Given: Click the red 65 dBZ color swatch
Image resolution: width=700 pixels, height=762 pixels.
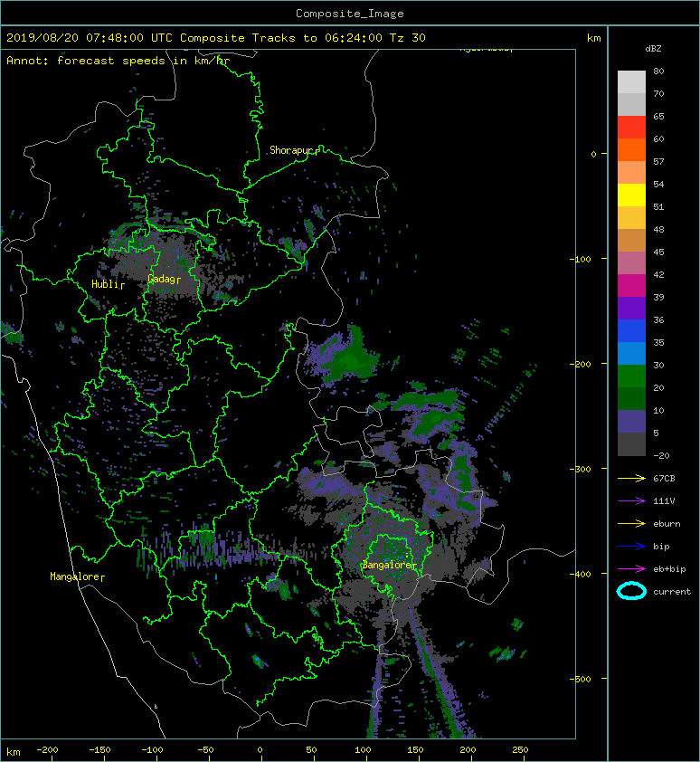Looking at the screenshot, I should pyautogui.click(x=631, y=128).
